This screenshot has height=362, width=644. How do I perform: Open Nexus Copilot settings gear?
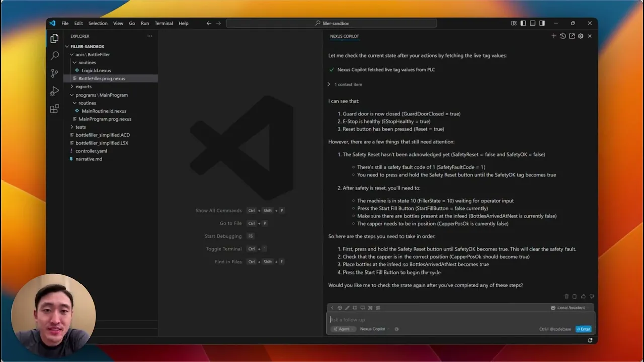(581, 36)
